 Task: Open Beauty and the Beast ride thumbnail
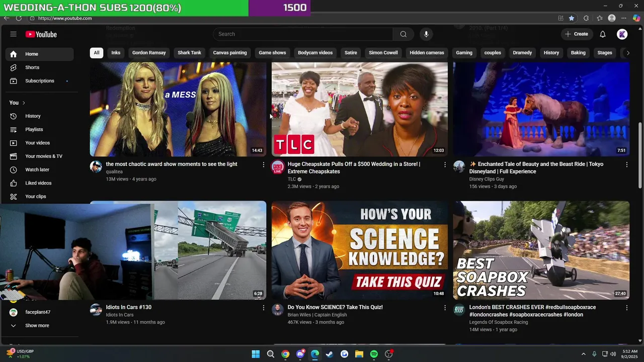pos(541,109)
